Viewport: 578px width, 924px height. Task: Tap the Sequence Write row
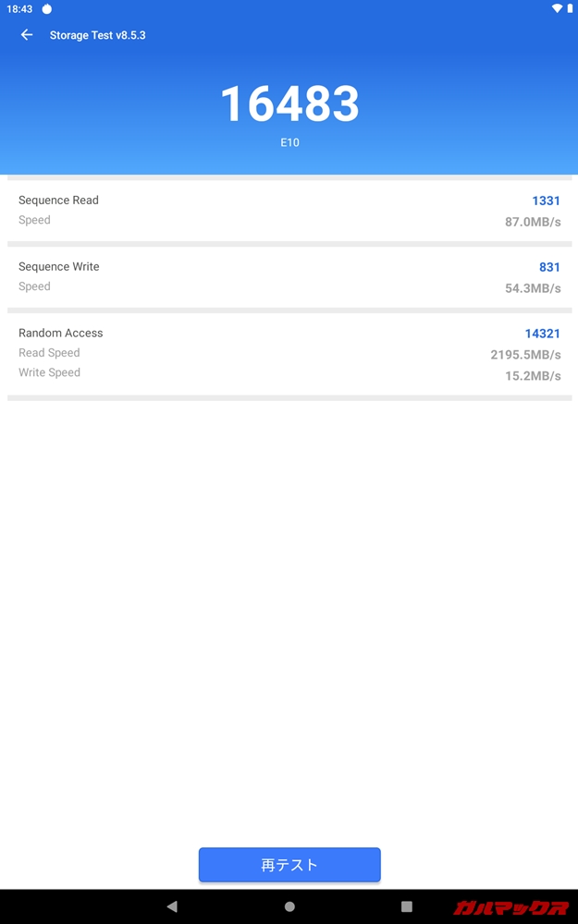289,276
